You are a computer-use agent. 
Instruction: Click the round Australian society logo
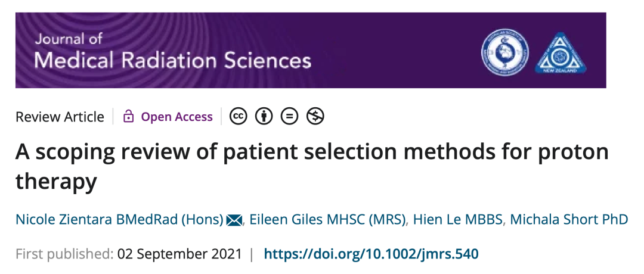click(x=505, y=52)
